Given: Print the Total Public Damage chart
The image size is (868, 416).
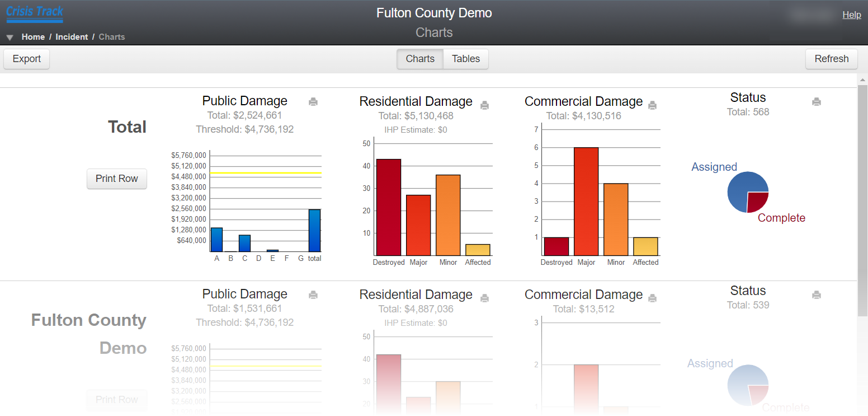Looking at the screenshot, I should tap(313, 102).
